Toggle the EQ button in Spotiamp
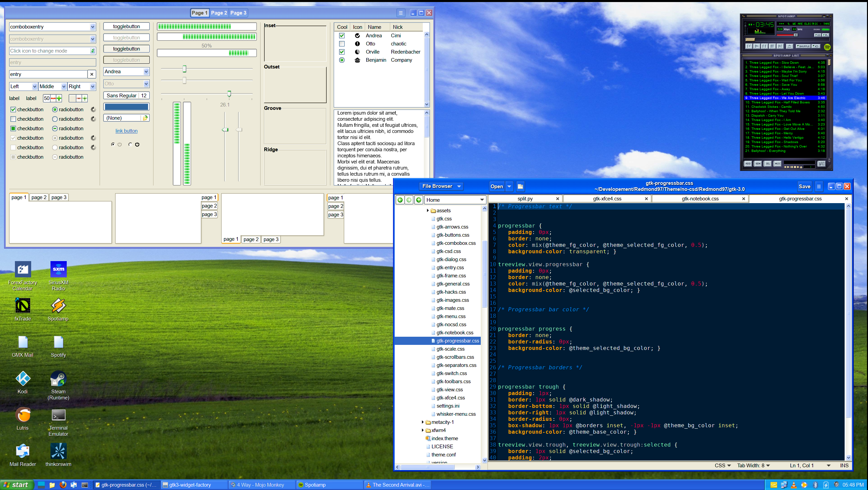 818,35
